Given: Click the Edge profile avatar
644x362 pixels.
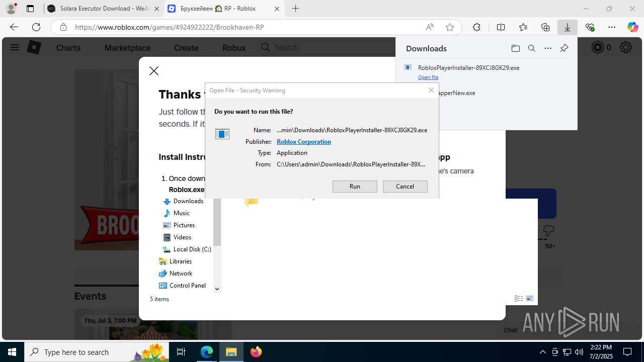Looking at the screenshot, I should point(11,8).
